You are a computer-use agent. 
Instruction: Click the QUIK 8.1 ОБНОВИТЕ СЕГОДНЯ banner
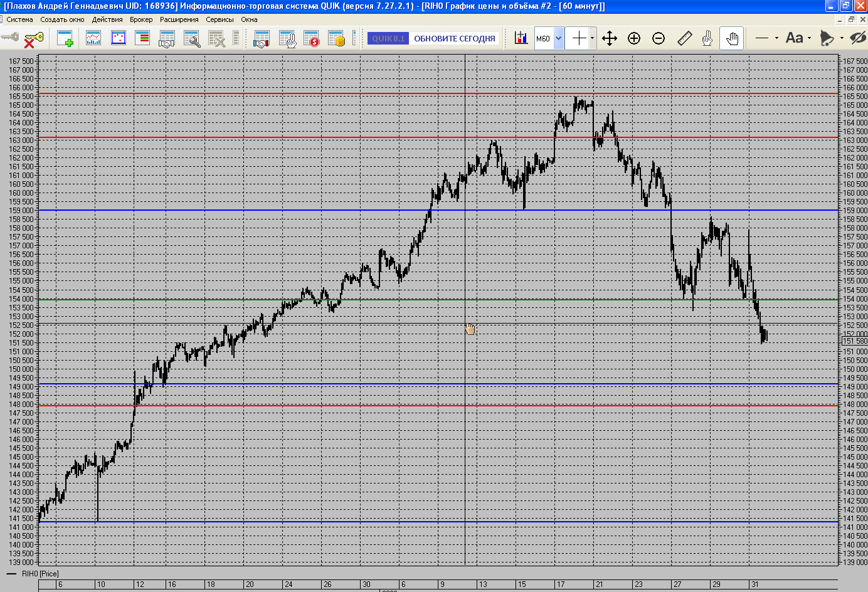click(x=433, y=38)
